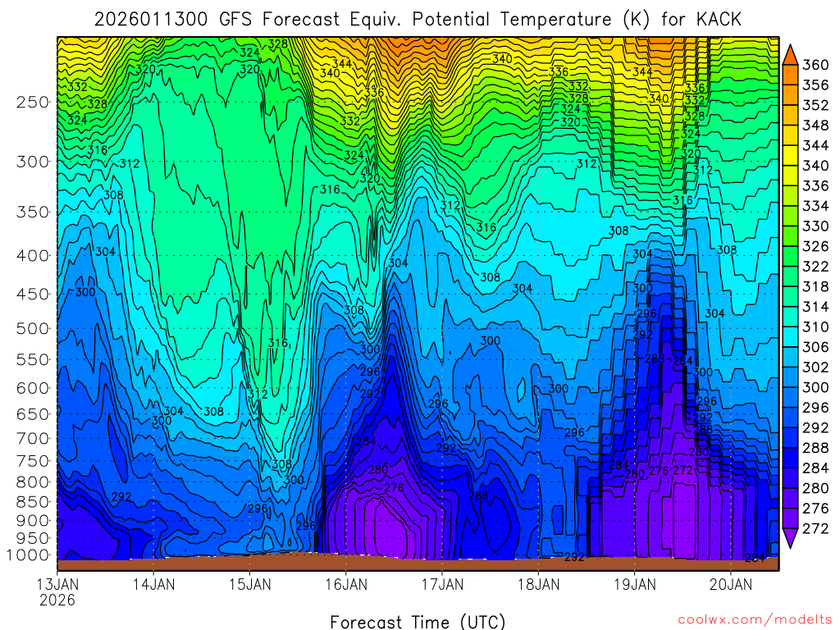Viewport: 840px width, 630px height.
Task: Click the 2026 year label under 13JAN
Action: pos(57,600)
